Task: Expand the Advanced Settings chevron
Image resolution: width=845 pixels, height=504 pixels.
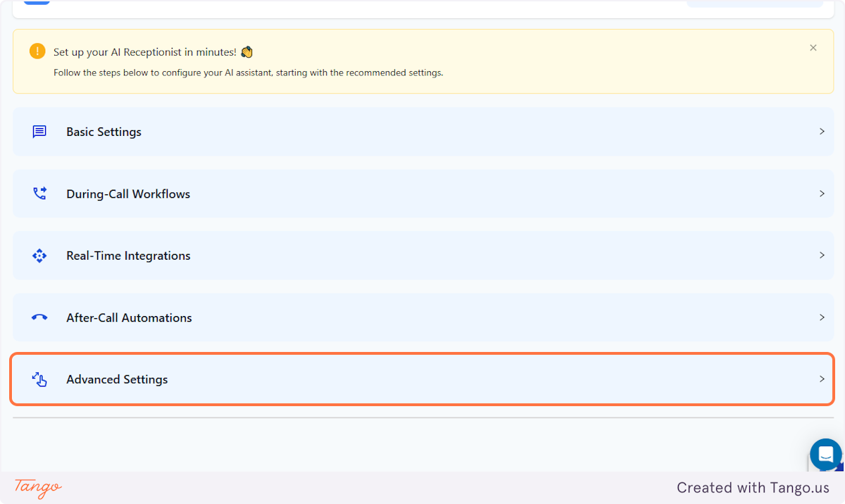Action: [x=822, y=379]
